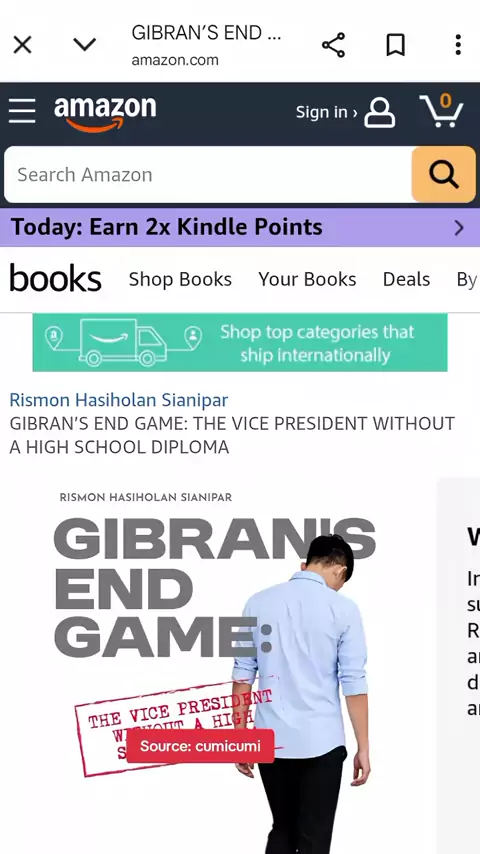Select the Shop Books tab

pyautogui.click(x=180, y=279)
